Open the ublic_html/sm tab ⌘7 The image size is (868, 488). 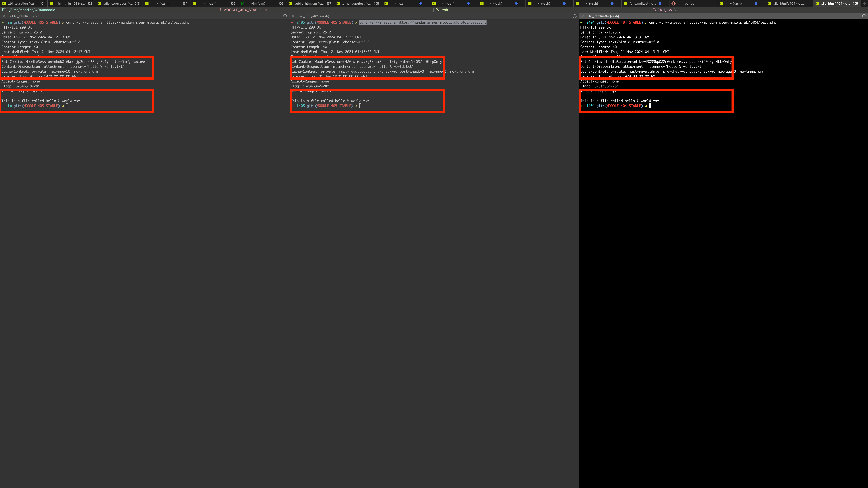[x=310, y=3]
